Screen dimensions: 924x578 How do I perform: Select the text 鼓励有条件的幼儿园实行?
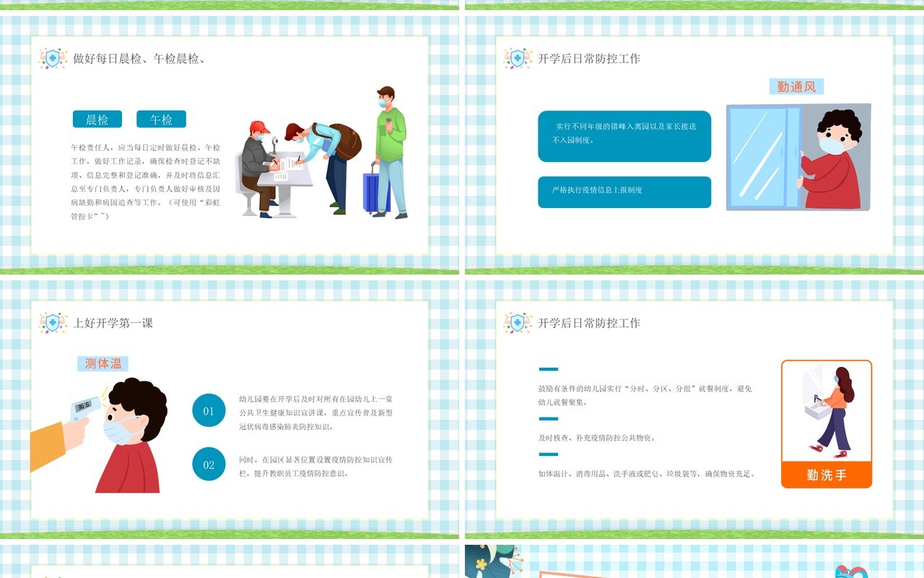tap(646, 395)
